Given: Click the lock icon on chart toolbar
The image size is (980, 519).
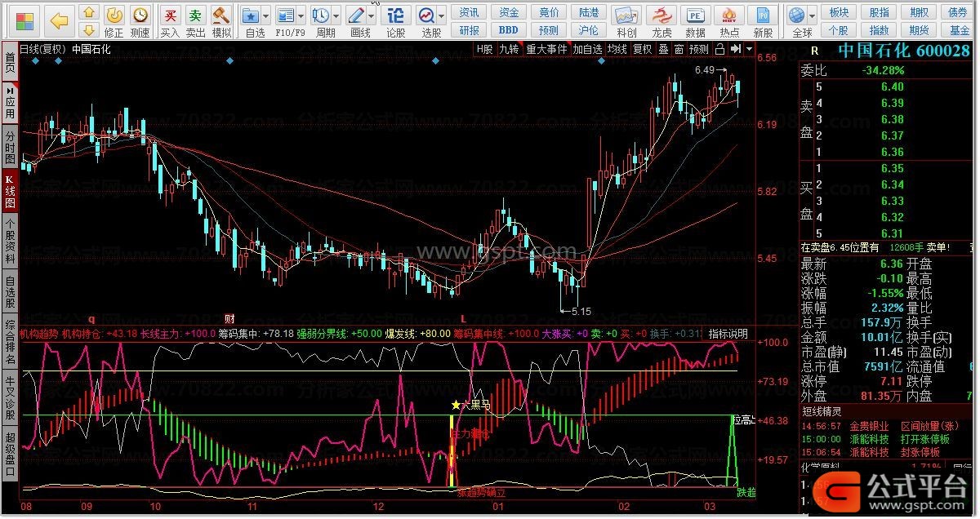Looking at the screenshot, I should click(x=719, y=49).
